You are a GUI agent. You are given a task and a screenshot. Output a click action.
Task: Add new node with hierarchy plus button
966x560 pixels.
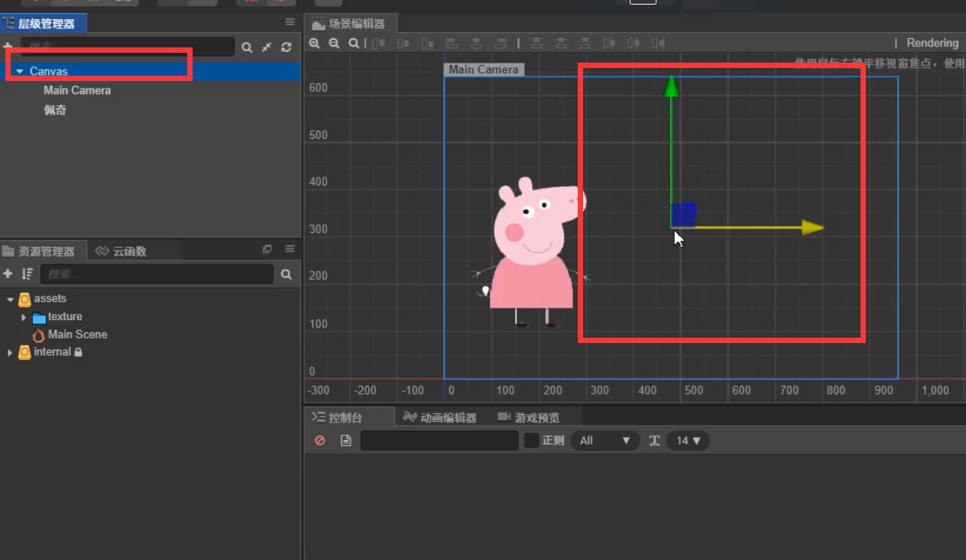[8, 47]
